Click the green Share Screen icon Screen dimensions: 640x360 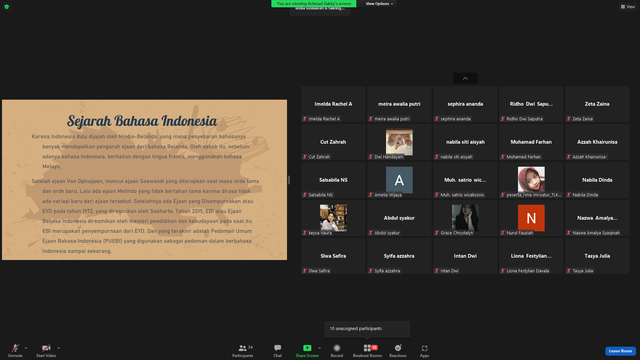[x=307, y=348]
